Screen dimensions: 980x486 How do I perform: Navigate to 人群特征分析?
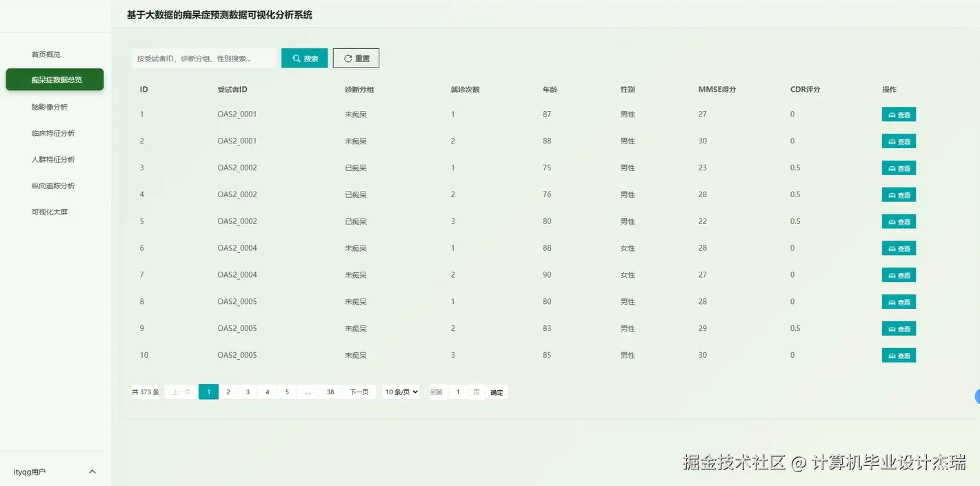click(53, 159)
